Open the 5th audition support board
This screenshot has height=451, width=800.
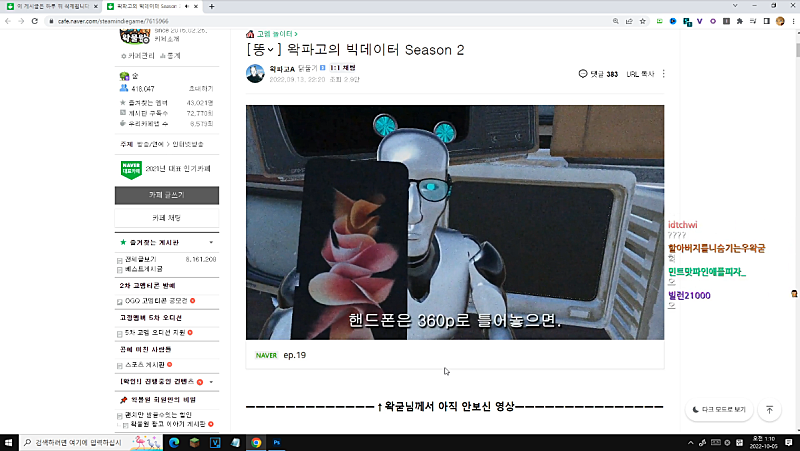click(155, 333)
